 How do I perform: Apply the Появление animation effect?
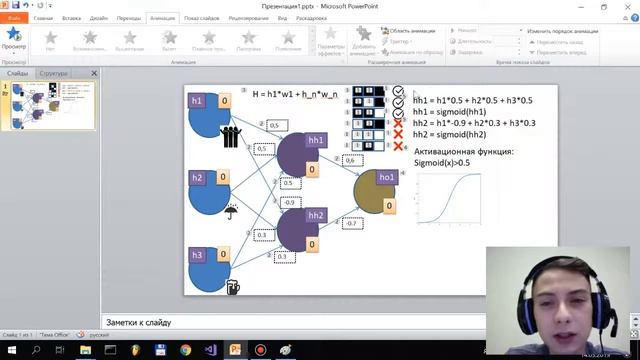tap(288, 41)
